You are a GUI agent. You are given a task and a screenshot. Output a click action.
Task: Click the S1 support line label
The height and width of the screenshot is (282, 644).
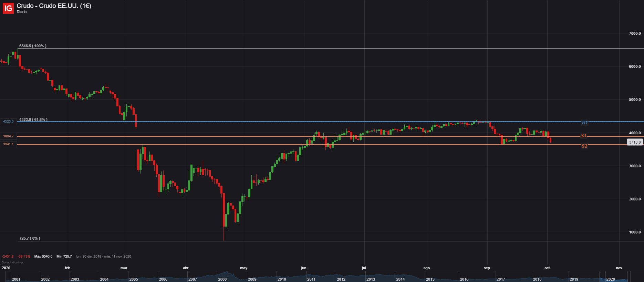click(584, 136)
